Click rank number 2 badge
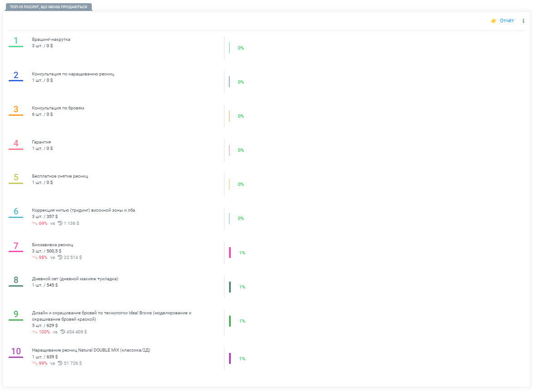The image size is (533, 392). [15, 75]
